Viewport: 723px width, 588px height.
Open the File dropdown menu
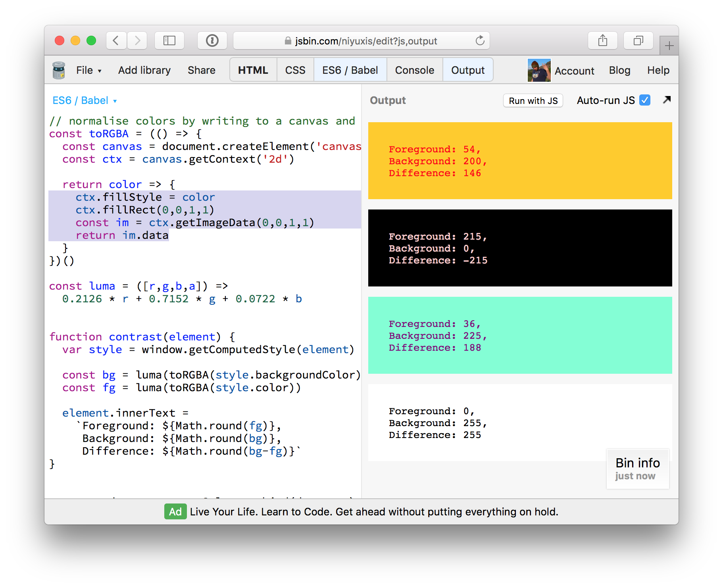pos(89,70)
